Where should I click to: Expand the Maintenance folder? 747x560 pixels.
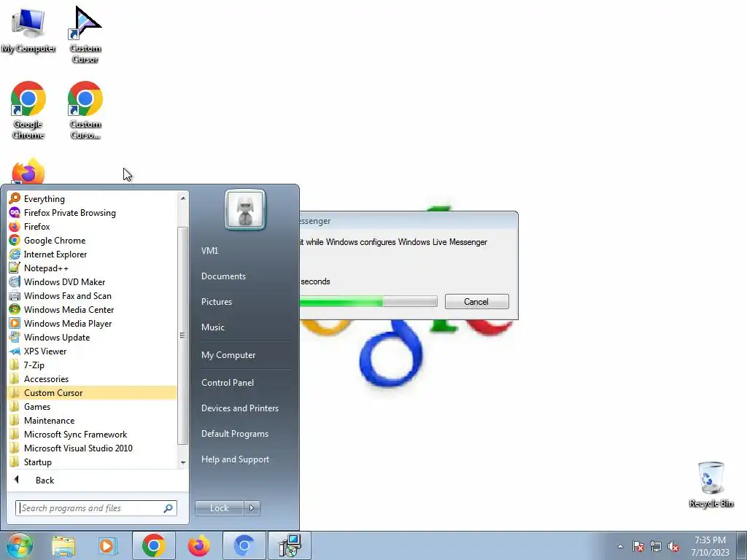coord(93,420)
